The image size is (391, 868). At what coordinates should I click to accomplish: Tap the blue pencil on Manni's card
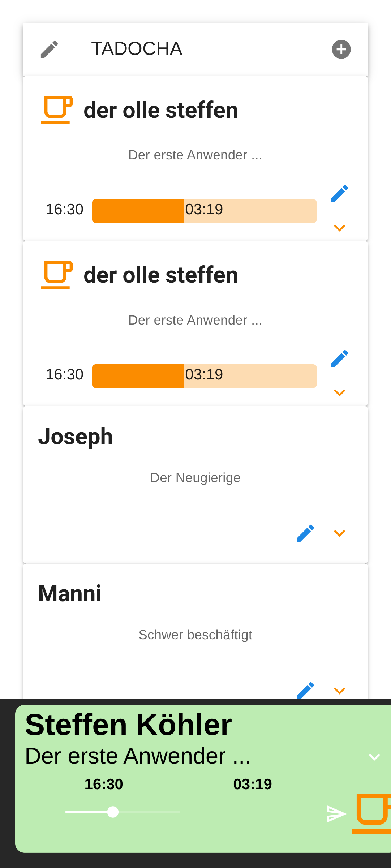[305, 691]
